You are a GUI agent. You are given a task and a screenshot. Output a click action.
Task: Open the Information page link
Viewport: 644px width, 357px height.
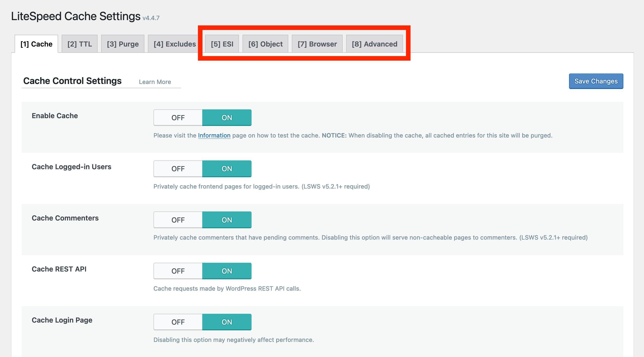pyautogui.click(x=214, y=136)
